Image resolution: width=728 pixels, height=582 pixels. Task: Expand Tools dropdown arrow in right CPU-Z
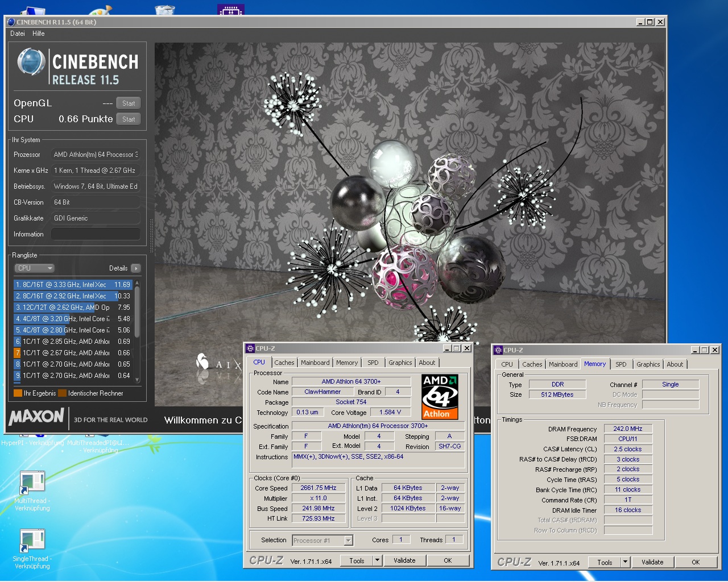[x=625, y=562]
